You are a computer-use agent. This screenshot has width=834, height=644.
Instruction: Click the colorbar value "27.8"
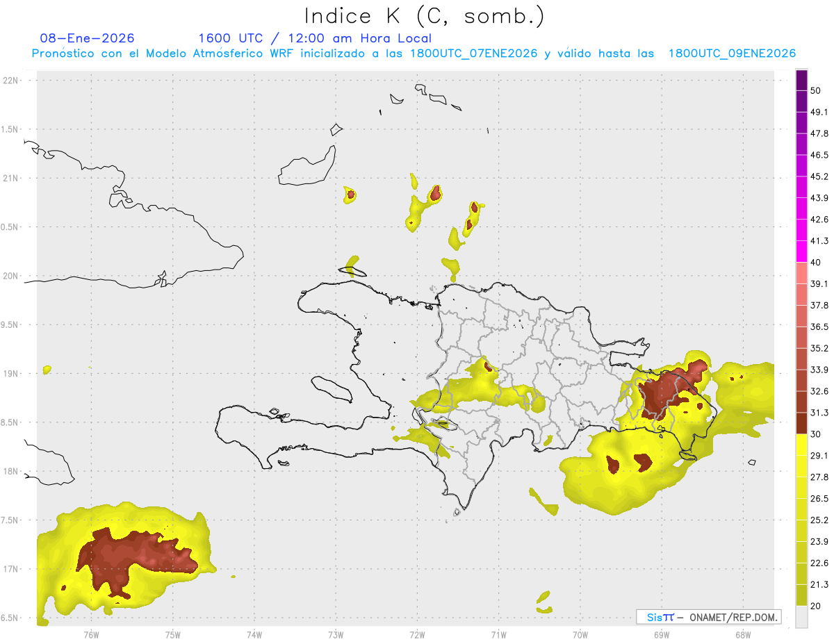coord(819,477)
